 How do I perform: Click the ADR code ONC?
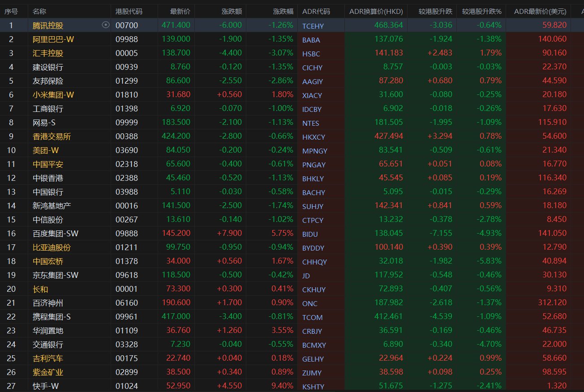[310, 304]
